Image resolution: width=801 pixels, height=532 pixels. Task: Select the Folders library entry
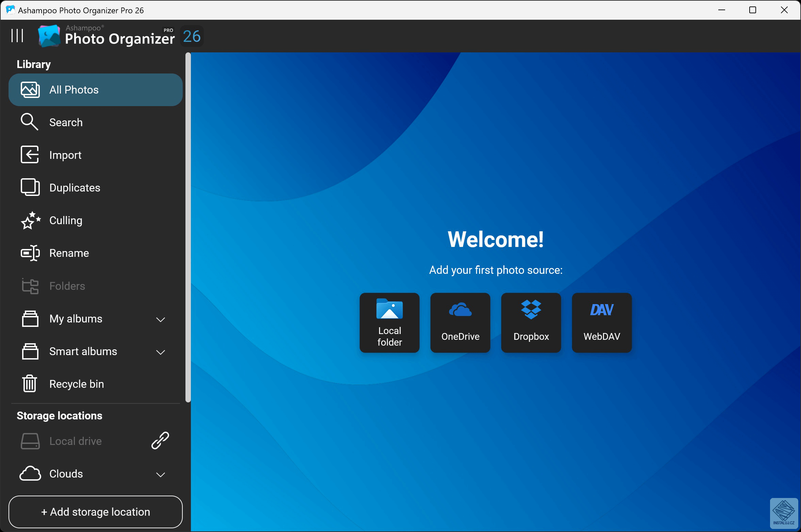tap(67, 286)
